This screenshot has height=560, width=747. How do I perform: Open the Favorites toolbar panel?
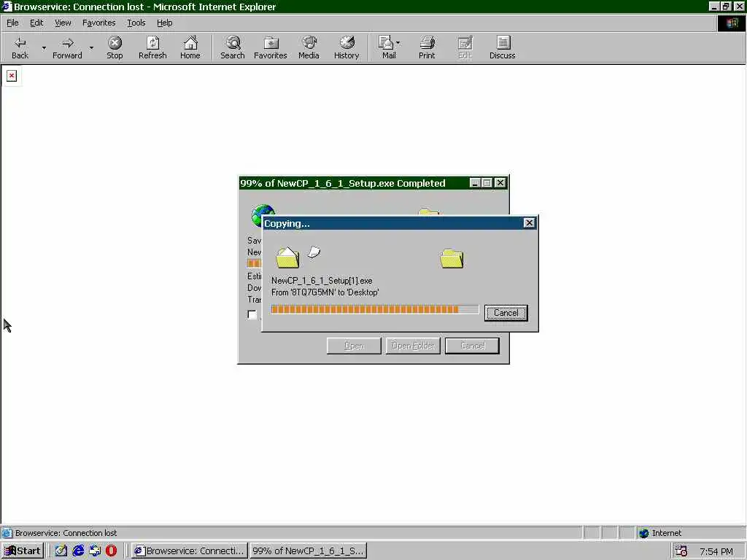[x=270, y=47]
